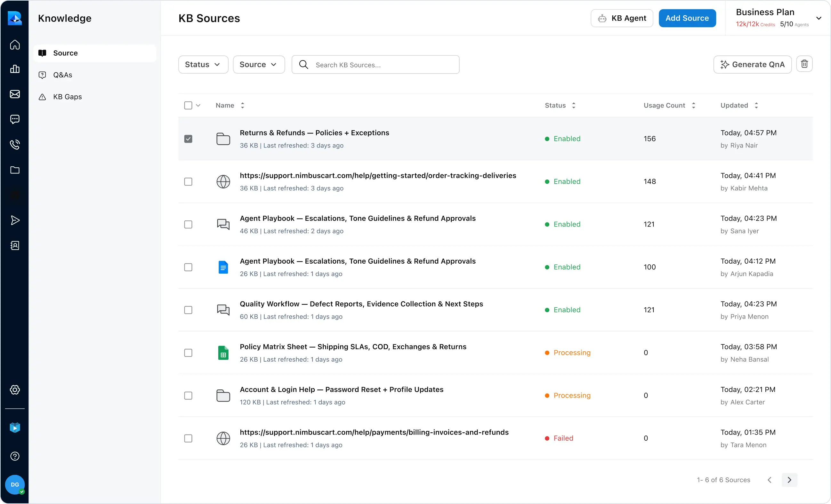
Task: Click the trash delete icon
Action: point(804,64)
